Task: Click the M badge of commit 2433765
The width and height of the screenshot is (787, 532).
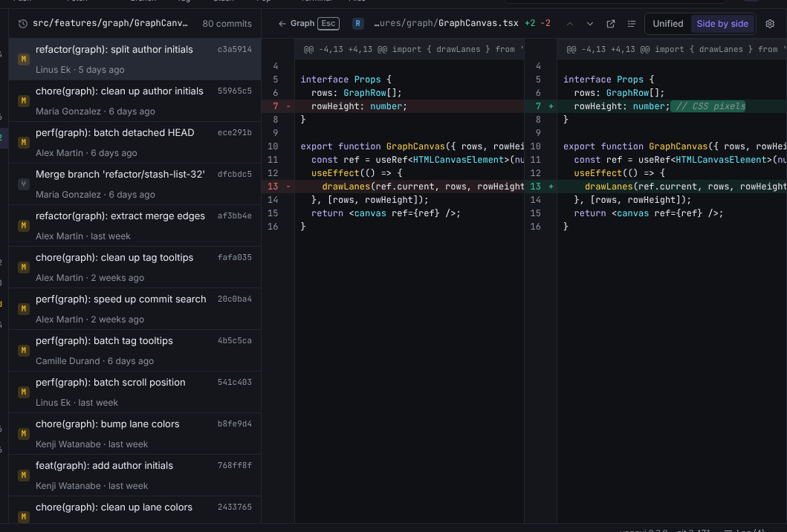Action: pos(24,516)
